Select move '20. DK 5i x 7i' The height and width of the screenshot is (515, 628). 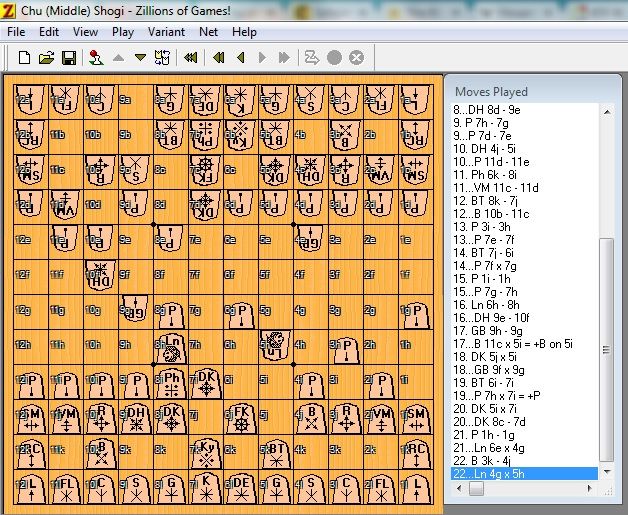[485, 408]
